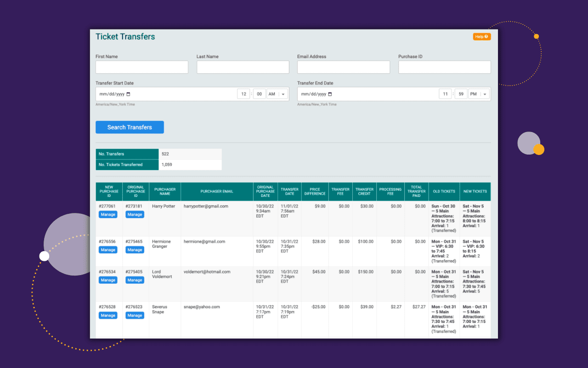Open the AM dropdown for start time
The image size is (588, 368).
click(x=277, y=94)
